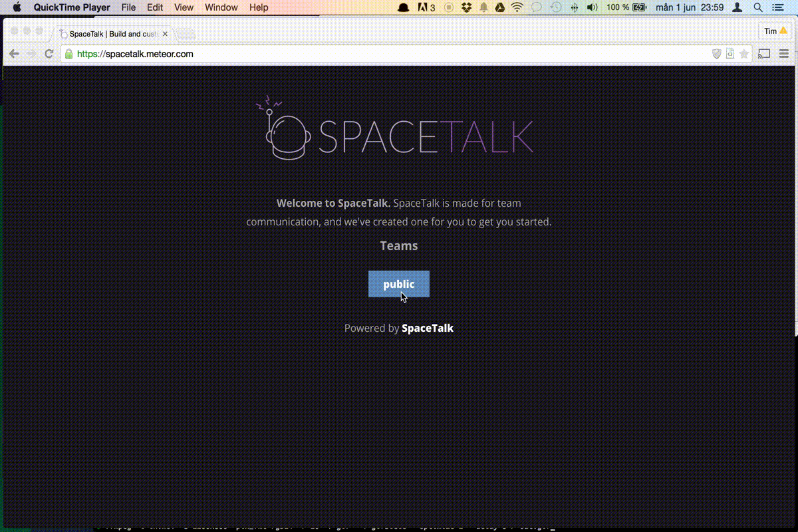Screen dimensions: 798x532
Task: Follow the SpaceTalk link in the footer
Action: tap(428, 328)
